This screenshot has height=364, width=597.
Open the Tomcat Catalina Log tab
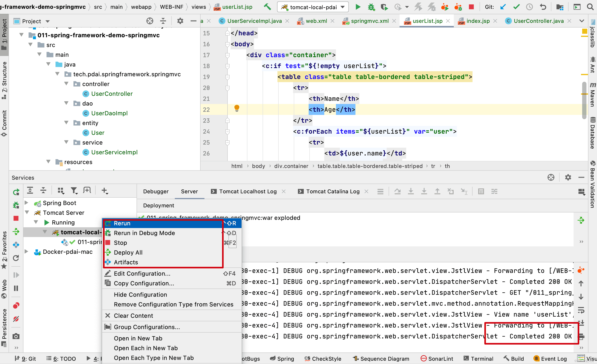(332, 191)
